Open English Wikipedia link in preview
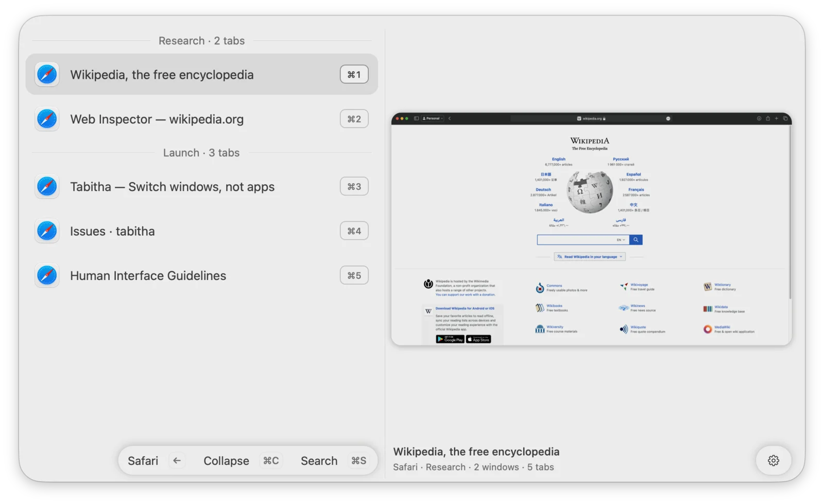 [558, 159]
